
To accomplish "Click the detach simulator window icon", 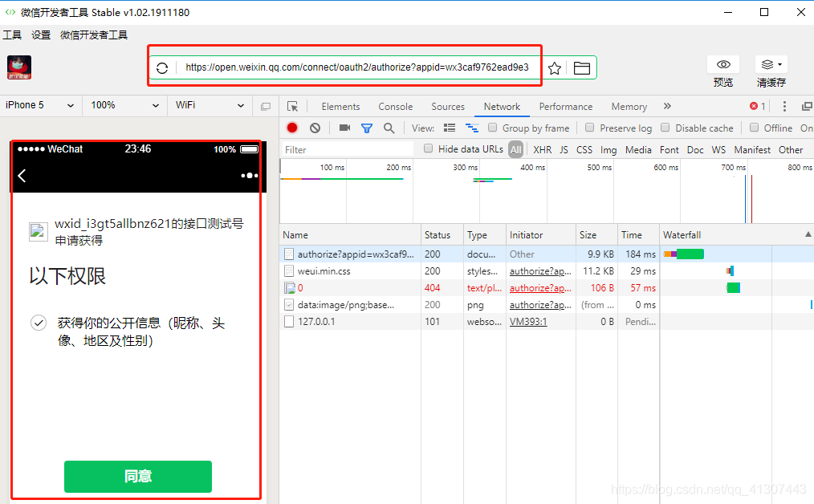I will [x=265, y=107].
